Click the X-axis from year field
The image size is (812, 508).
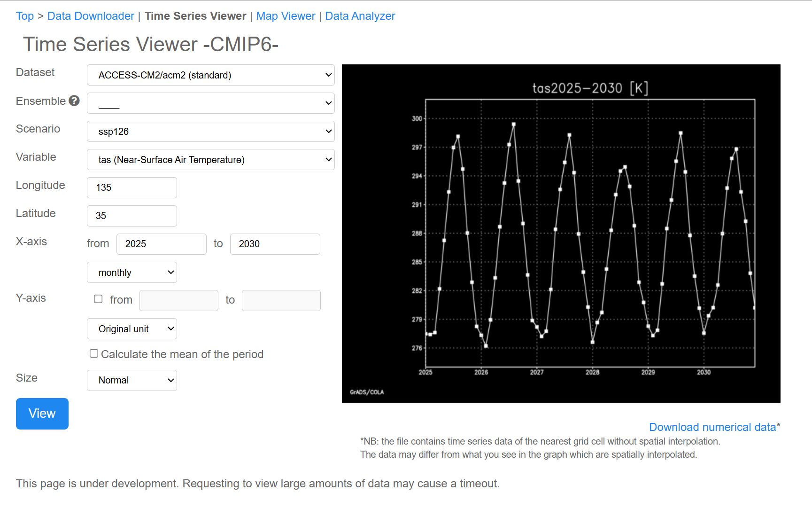[x=162, y=244]
